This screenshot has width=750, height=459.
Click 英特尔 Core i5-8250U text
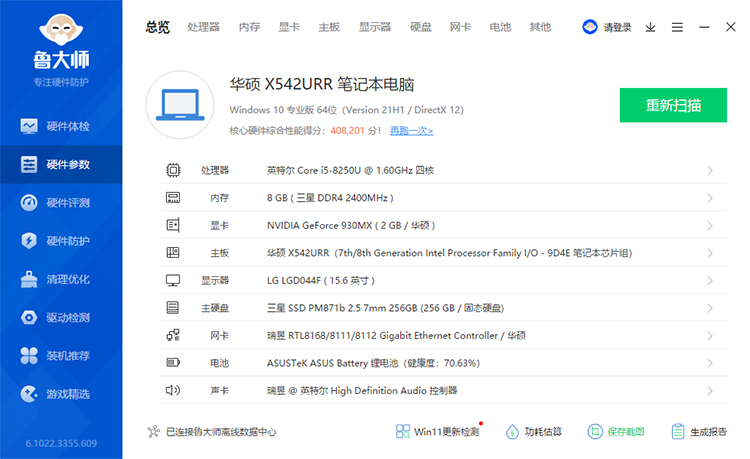(350, 170)
